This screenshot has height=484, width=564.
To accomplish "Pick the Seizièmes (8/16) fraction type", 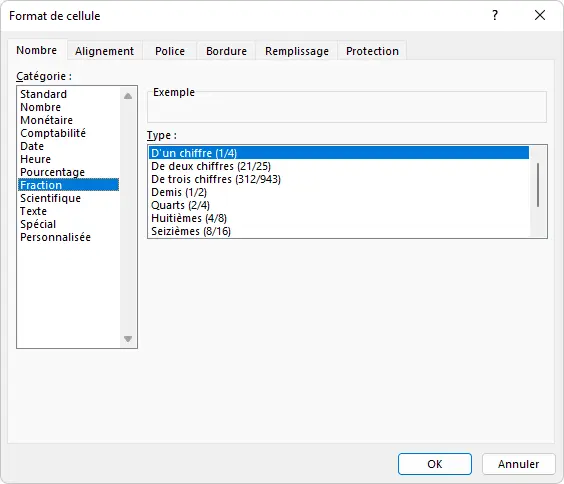I will [x=191, y=231].
